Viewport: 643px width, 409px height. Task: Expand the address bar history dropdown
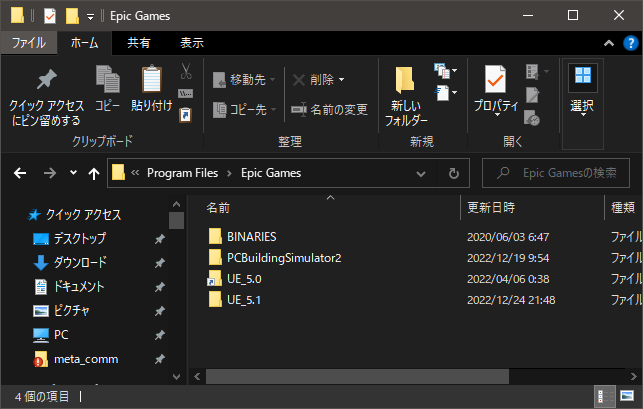click(421, 174)
